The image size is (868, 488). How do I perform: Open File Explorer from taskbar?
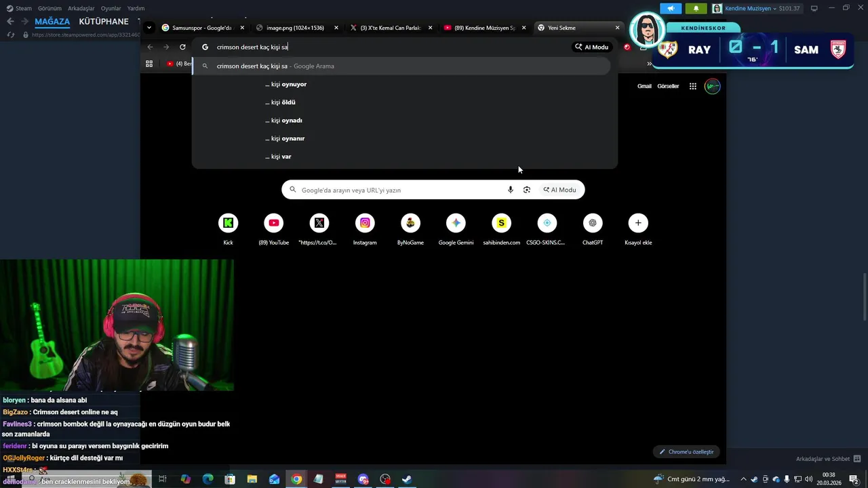[x=252, y=479]
